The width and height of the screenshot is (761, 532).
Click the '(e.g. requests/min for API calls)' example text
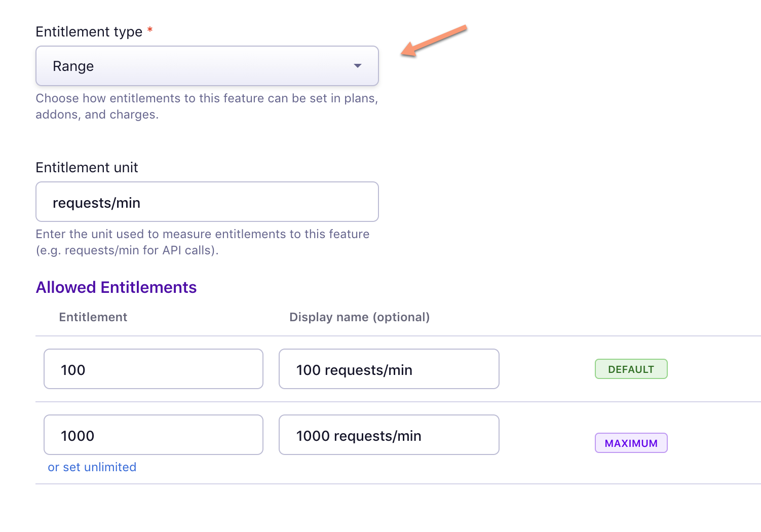pyautogui.click(x=127, y=250)
